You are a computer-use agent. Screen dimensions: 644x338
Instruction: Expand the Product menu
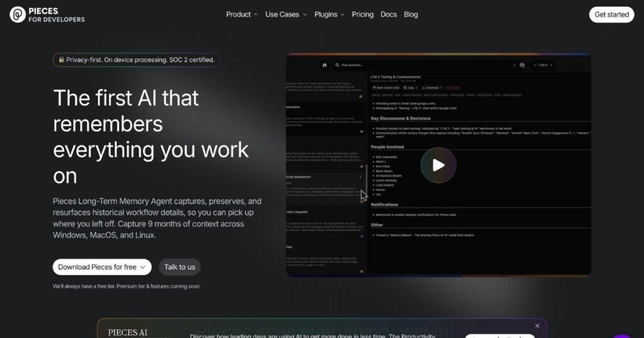241,14
